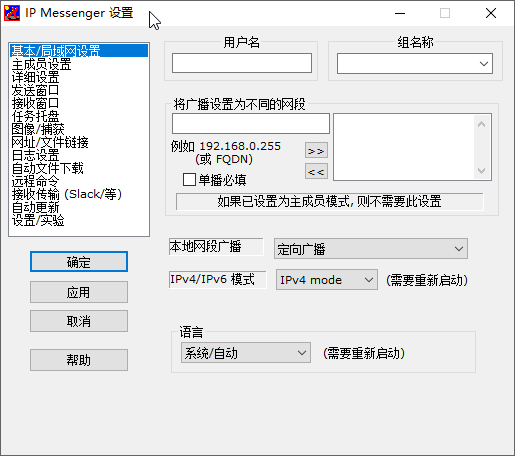This screenshot has width=515, height=456.
Task: Select 详细设置 in the settings list
Action: click(x=35, y=77)
